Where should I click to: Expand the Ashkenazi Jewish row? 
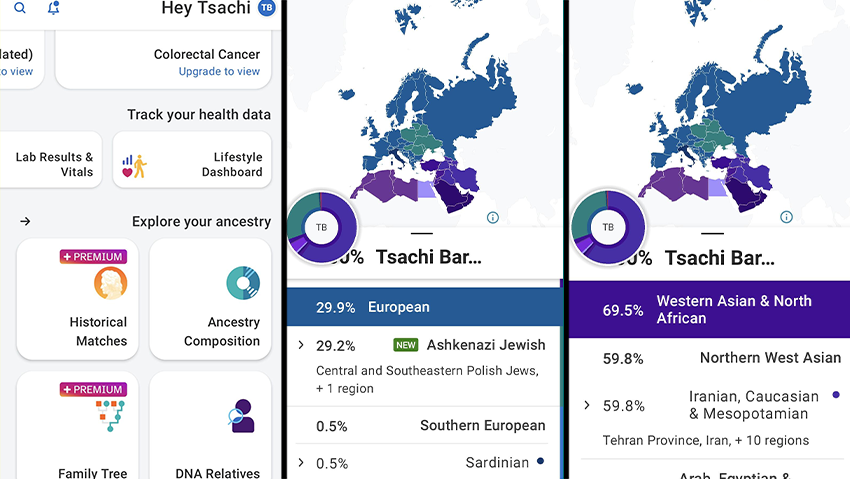click(300, 345)
